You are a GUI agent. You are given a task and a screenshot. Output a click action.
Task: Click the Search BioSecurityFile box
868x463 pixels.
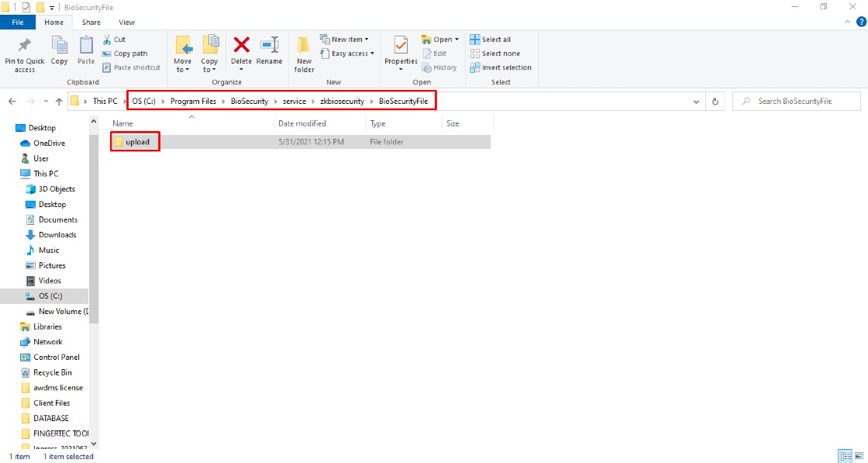797,102
